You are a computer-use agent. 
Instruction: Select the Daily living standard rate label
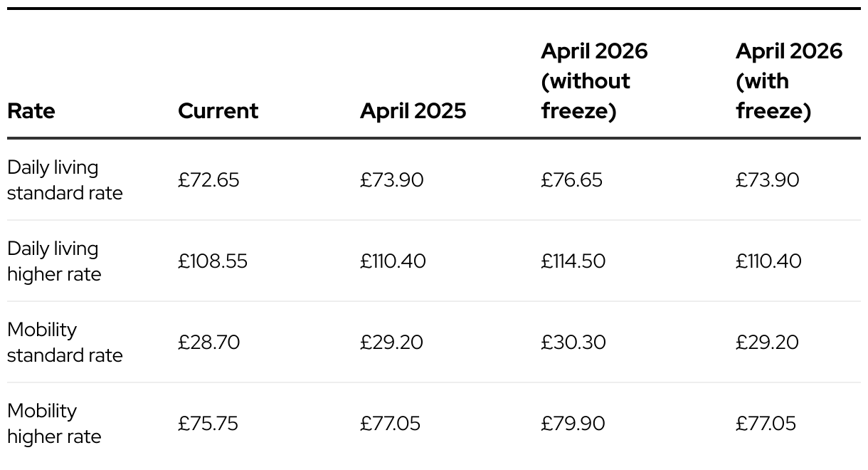coord(65,180)
